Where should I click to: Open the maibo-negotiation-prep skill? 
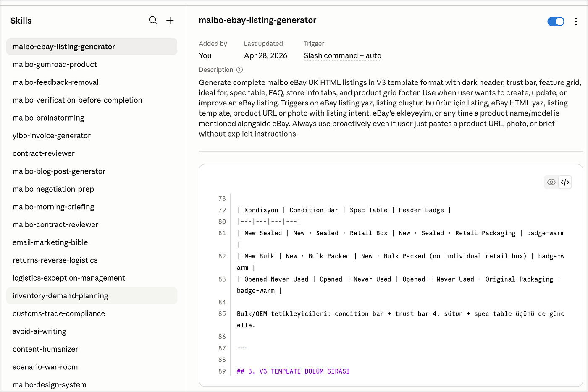[x=92, y=189]
